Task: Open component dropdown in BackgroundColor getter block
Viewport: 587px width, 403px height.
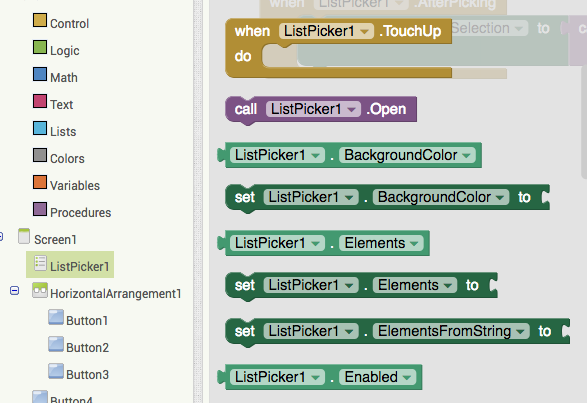Action: click(x=277, y=155)
